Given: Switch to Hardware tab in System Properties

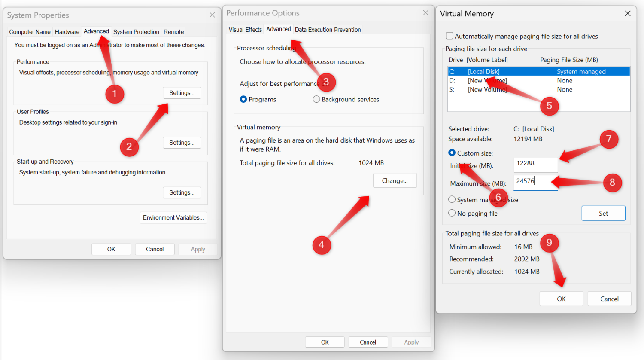Looking at the screenshot, I should 67,32.
